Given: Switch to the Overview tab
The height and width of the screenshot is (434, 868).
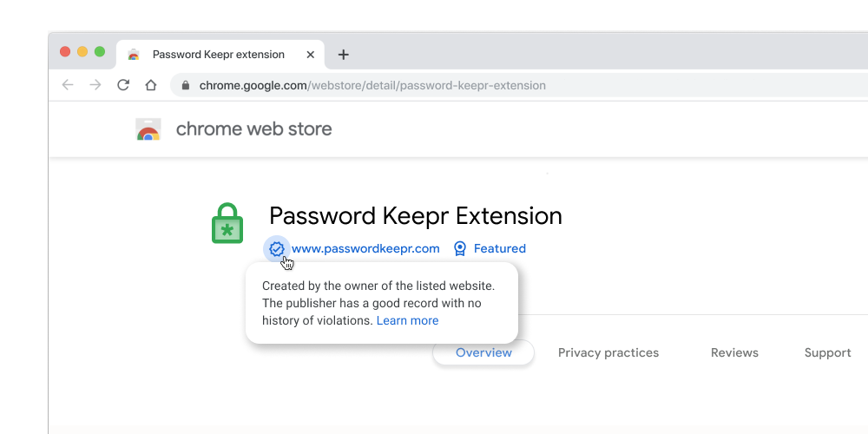Looking at the screenshot, I should 483,352.
